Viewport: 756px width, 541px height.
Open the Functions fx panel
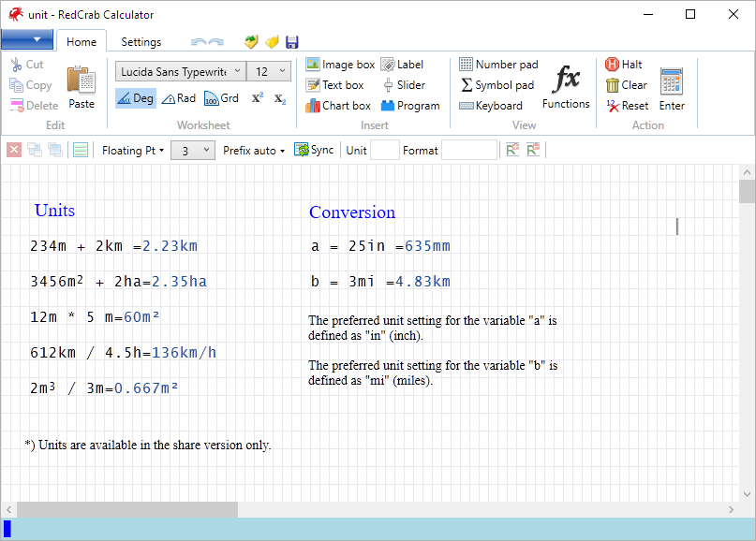[566, 87]
